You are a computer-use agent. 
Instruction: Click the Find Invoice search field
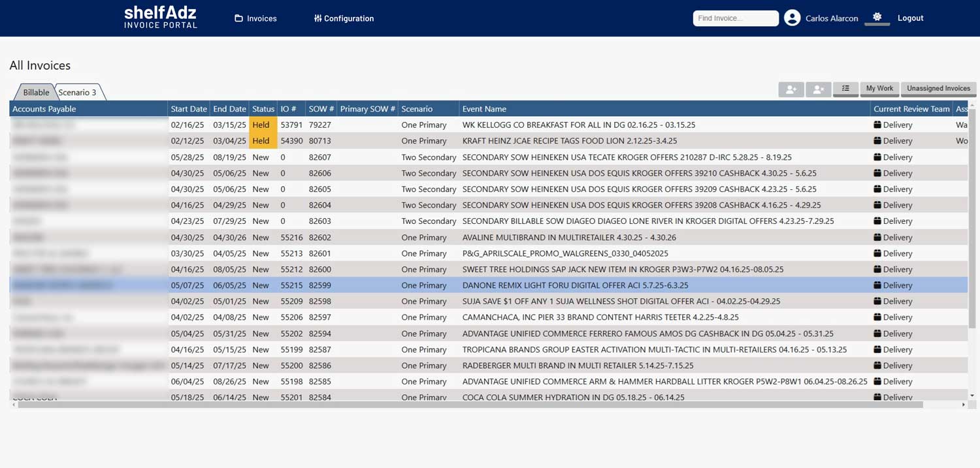pos(736,18)
